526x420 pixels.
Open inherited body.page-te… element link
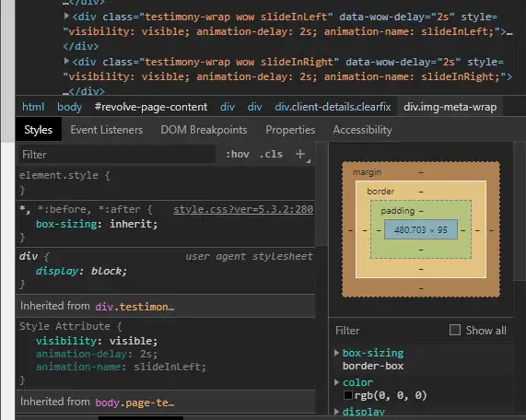click(x=134, y=402)
